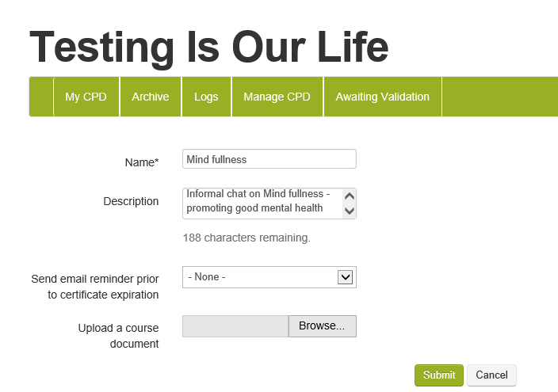Go to the Logs tab
The height and width of the screenshot is (392, 558).
click(x=206, y=97)
